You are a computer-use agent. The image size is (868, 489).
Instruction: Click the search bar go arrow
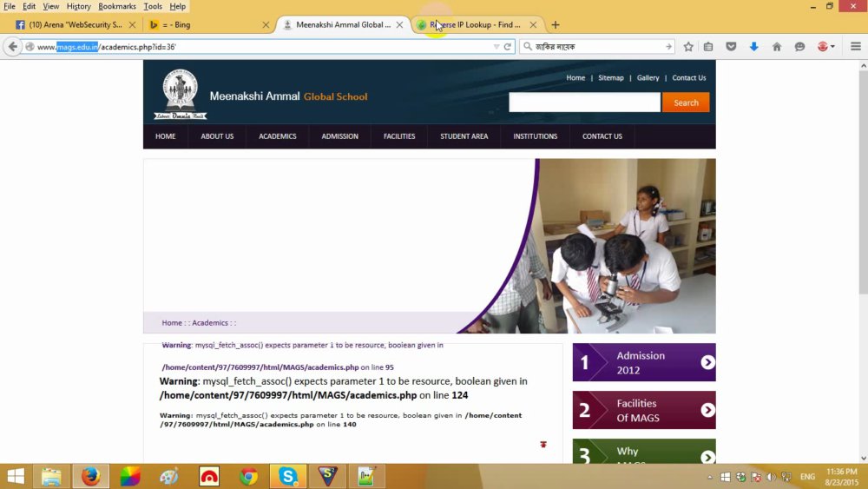[x=668, y=47]
